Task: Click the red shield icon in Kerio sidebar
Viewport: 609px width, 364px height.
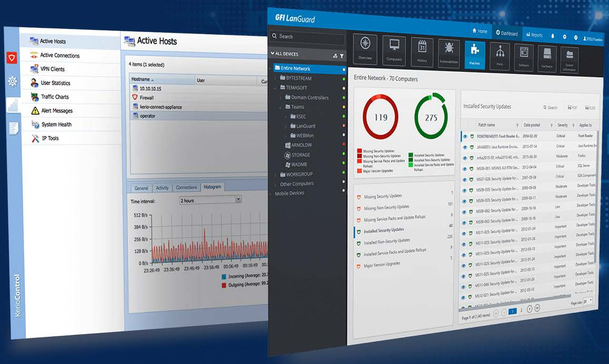Action: point(12,58)
